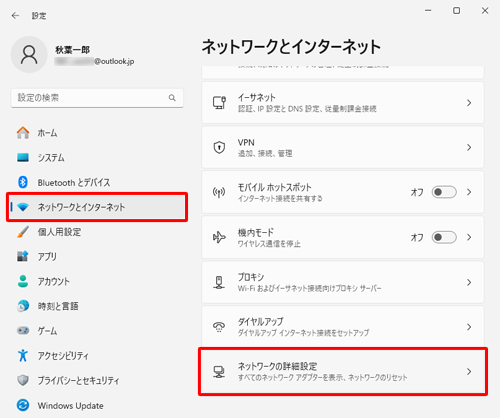Toggle the 機内モード switch
500x418 pixels.
(x=444, y=237)
